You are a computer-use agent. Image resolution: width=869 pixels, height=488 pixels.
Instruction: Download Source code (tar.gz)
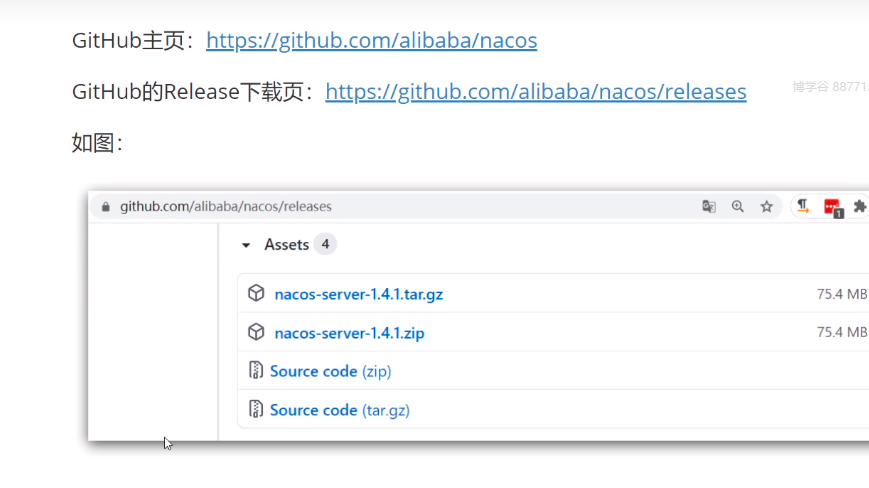[340, 410]
